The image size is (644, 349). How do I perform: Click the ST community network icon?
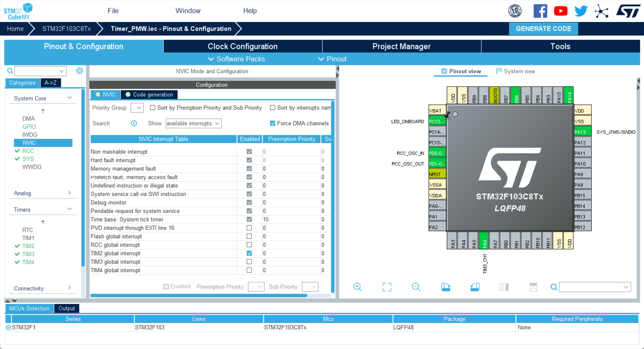pos(602,11)
